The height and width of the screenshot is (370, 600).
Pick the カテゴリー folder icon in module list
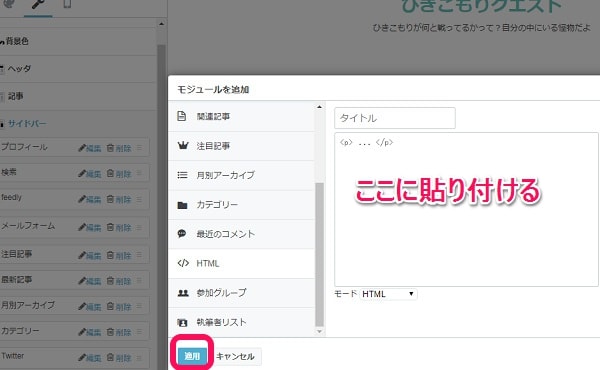tap(183, 205)
